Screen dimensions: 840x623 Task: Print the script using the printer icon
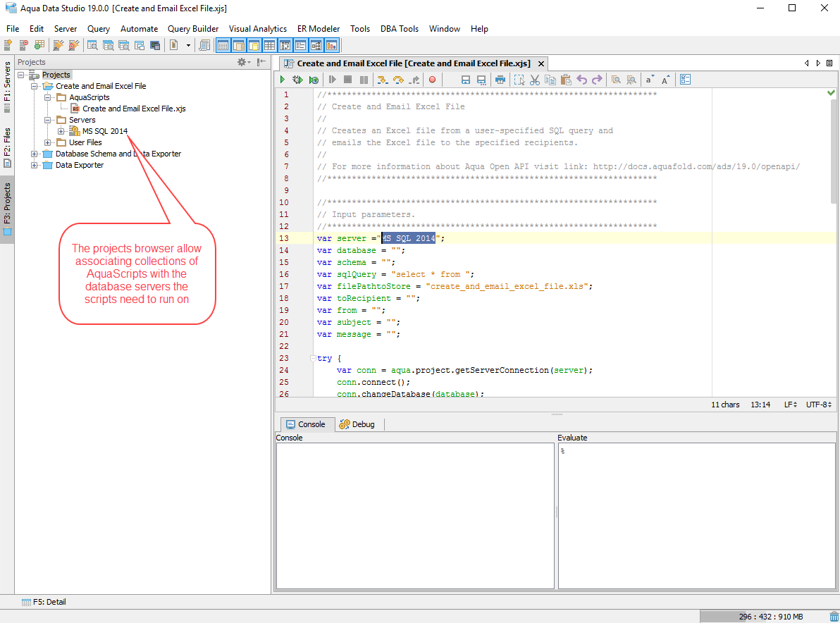500,80
